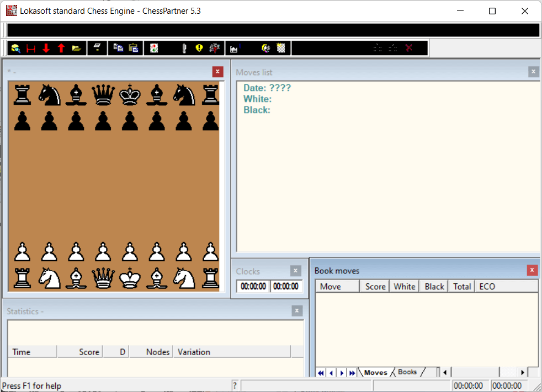Select the black king on e8
This screenshot has height=392, width=542.
(x=130, y=95)
